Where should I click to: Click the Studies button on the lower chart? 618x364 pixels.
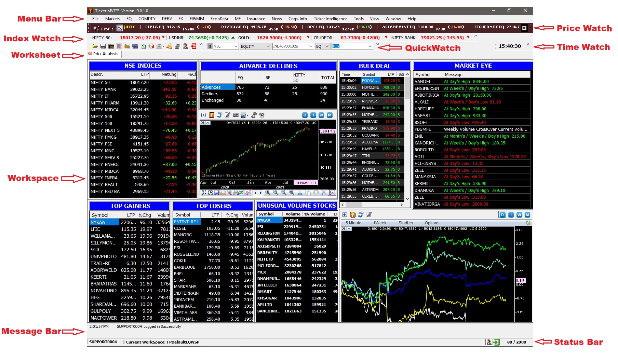405,223
